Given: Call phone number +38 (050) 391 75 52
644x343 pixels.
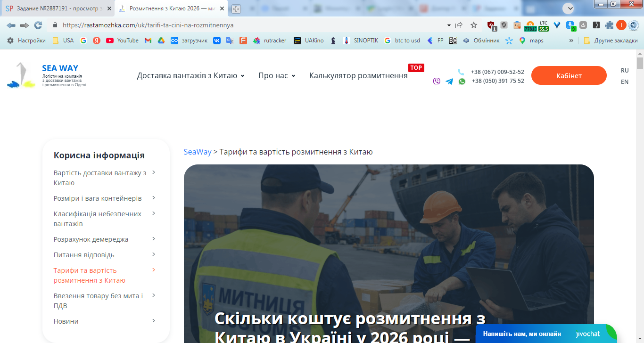Looking at the screenshot, I should (x=498, y=81).
